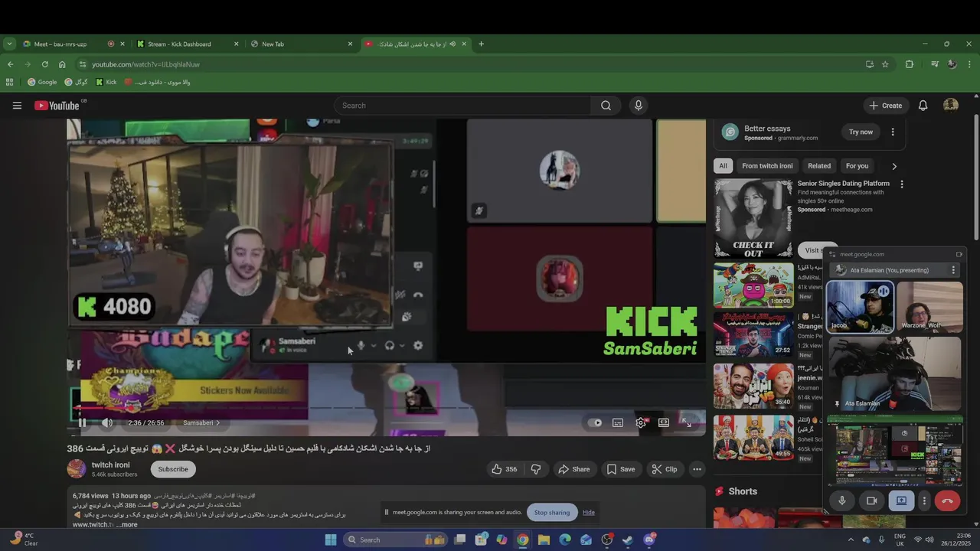This screenshot has width=980, height=551.
Task: Open the recommended video thumbnail lasting 1:00:00
Action: click(753, 285)
